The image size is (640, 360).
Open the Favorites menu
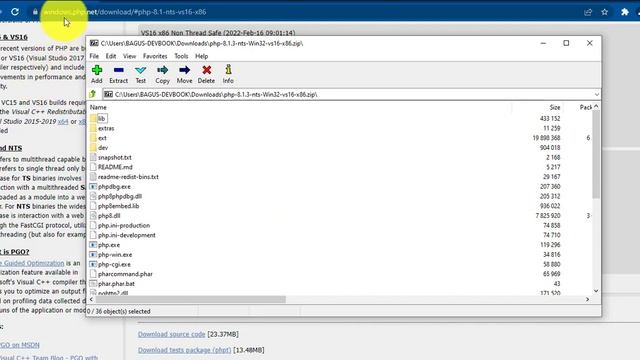pyautogui.click(x=155, y=56)
